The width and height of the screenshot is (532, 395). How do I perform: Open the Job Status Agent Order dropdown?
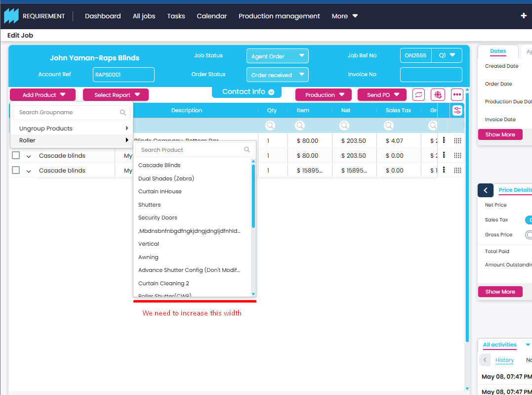tap(277, 56)
